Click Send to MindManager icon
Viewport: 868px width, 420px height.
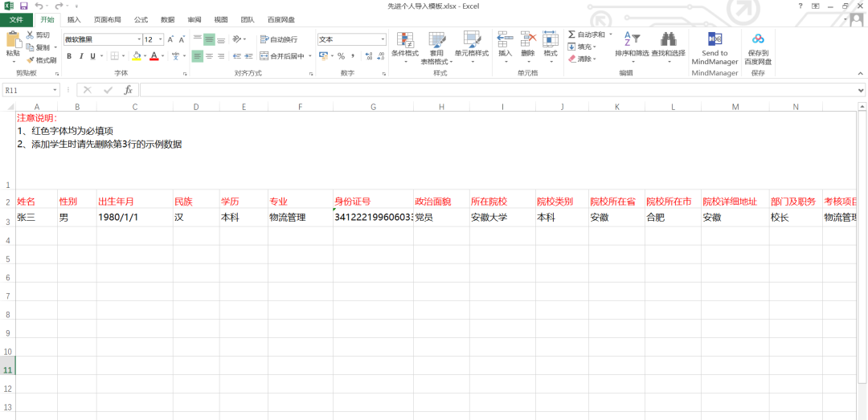(x=714, y=39)
